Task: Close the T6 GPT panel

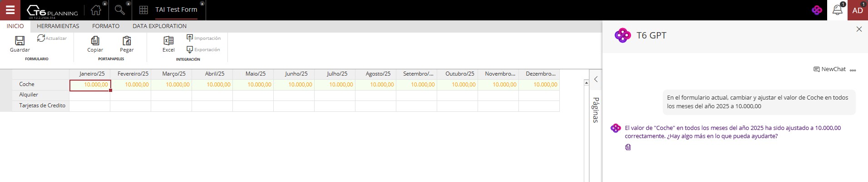Action: pyautogui.click(x=859, y=29)
